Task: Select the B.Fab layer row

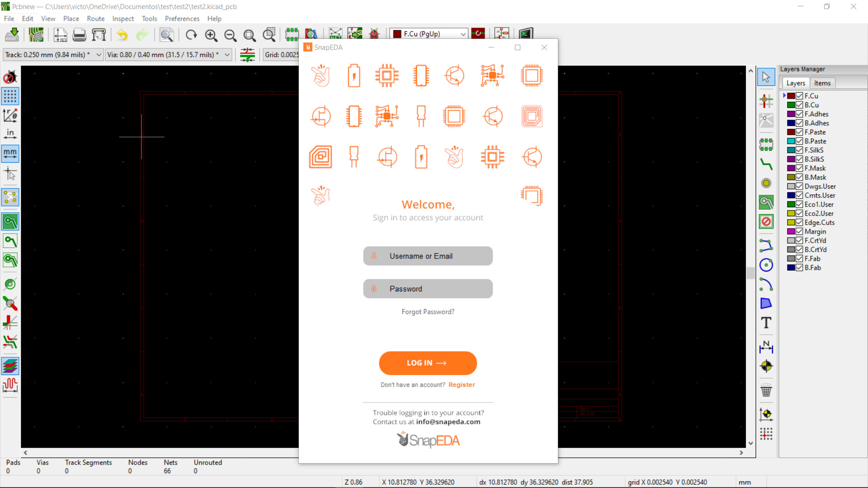Action: pos(812,267)
